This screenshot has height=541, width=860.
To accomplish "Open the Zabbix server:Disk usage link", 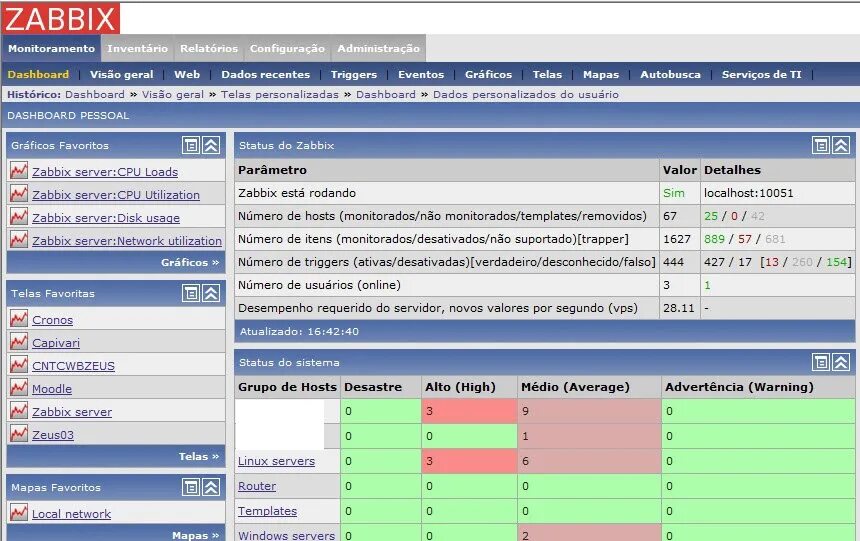I will [106, 218].
